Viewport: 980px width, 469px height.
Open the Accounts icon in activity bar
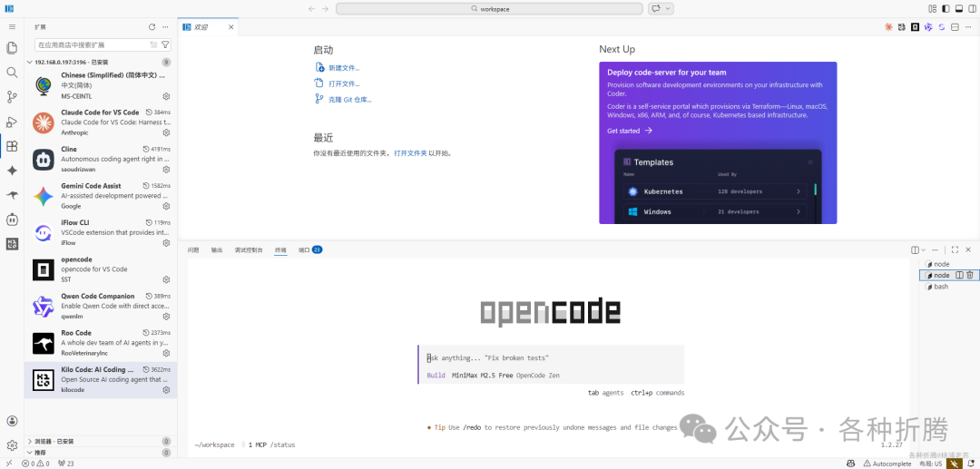click(x=12, y=421)
